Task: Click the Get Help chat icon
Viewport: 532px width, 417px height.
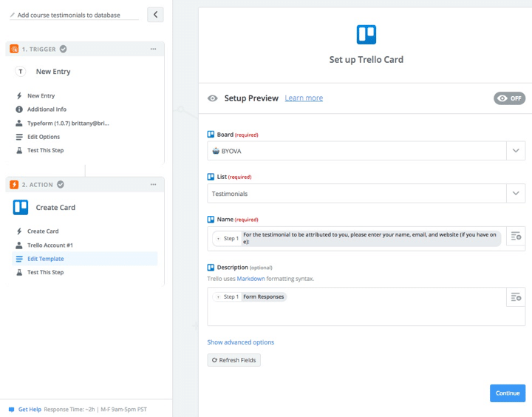Action: [12, 410]
